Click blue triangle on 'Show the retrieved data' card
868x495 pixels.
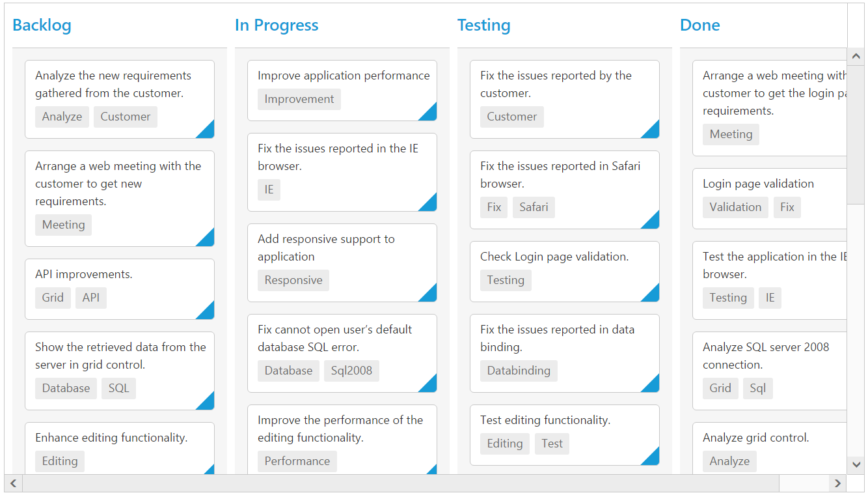[x=208, y=403]
